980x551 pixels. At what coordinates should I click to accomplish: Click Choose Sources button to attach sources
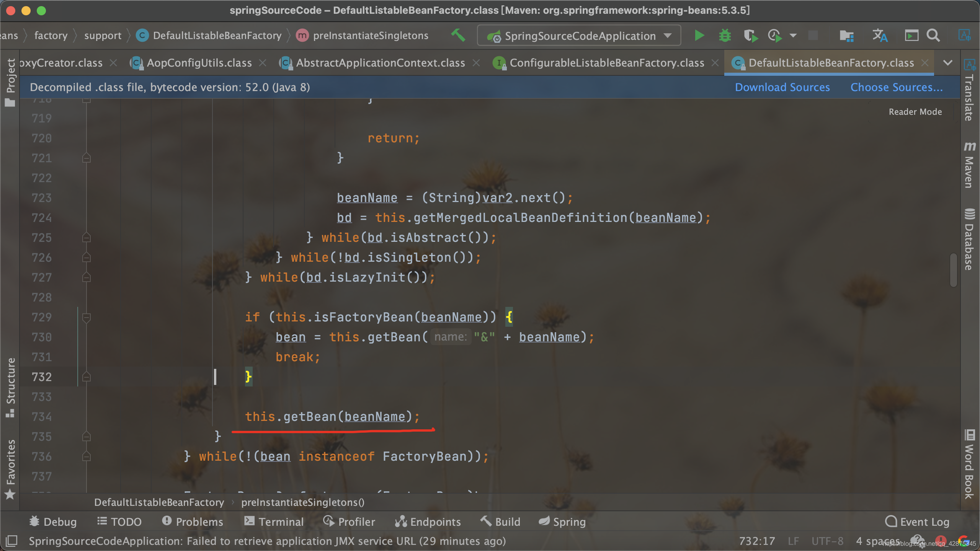[895, 87]
